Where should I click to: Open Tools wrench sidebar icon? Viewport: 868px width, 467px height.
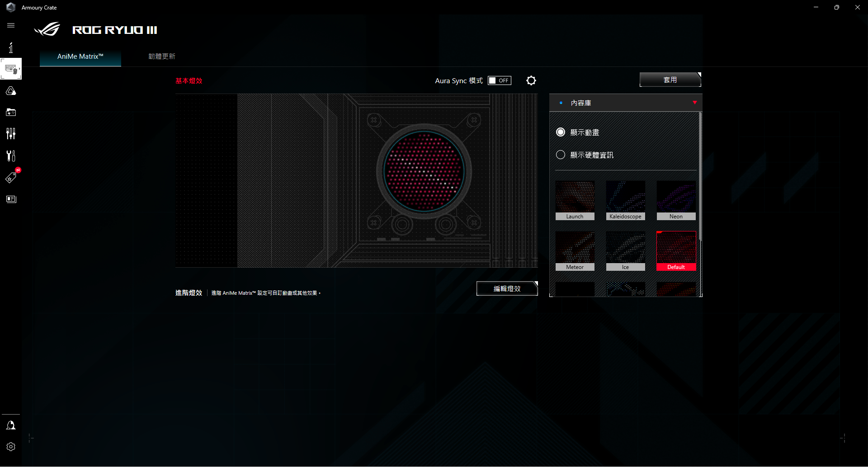point(11,156)
